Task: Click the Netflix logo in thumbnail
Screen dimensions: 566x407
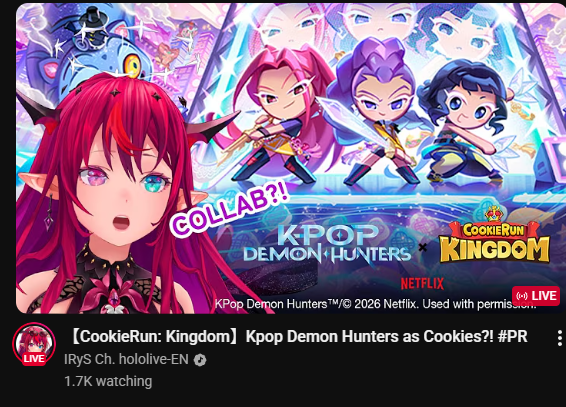Action: point(422,284)
